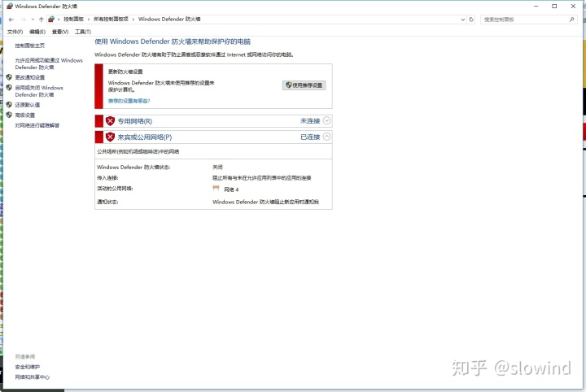Expand the address bar history dropdown
Image resolution: width=586 pixels, height=392 pixels.
pyautogui.click(x=463, y=20)
